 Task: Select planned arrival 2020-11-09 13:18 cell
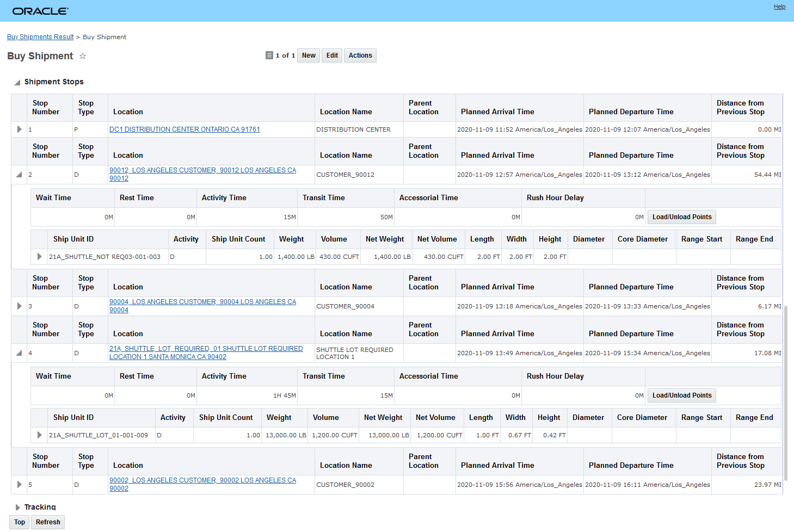[x=520, y=306]
